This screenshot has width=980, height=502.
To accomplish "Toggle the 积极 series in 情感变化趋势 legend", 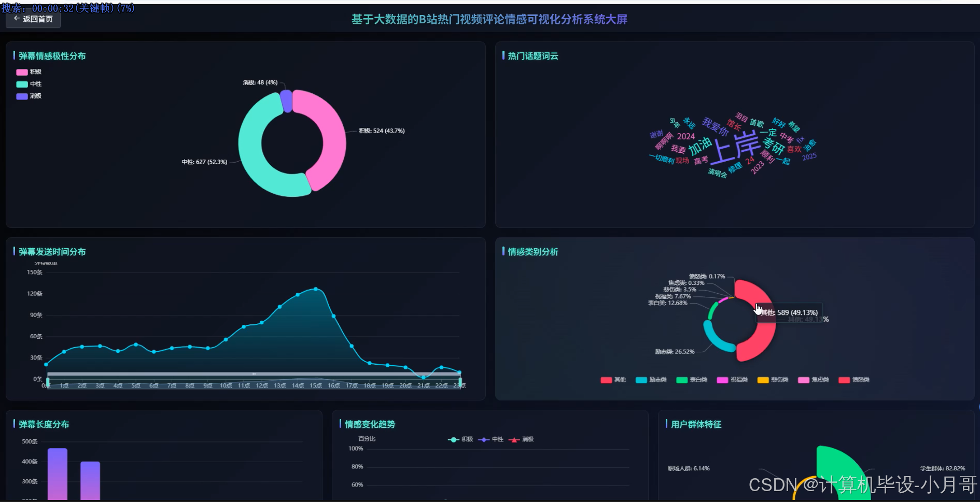I will (460, 439).
